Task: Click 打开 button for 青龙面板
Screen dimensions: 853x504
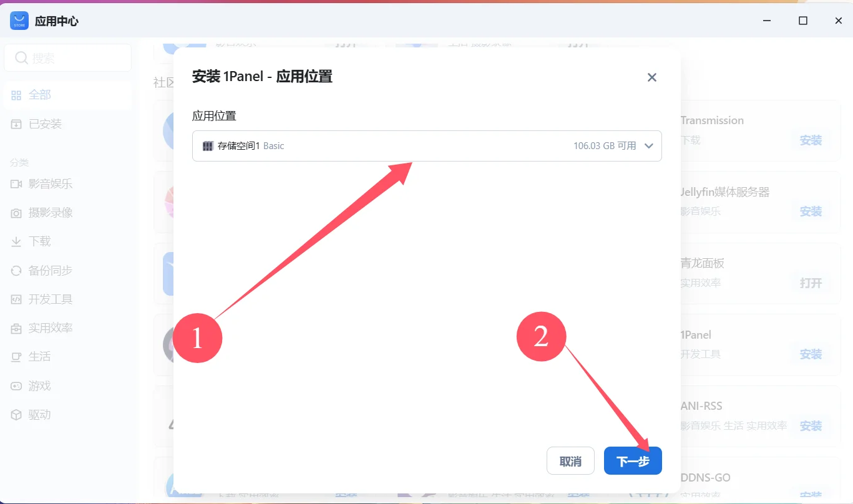Action: click(811, 283)
